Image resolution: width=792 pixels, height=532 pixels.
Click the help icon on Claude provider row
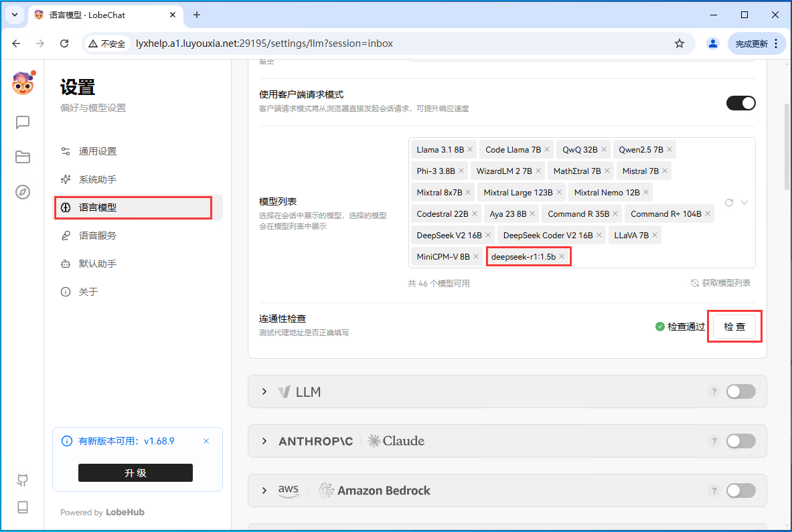coord(714,441)
